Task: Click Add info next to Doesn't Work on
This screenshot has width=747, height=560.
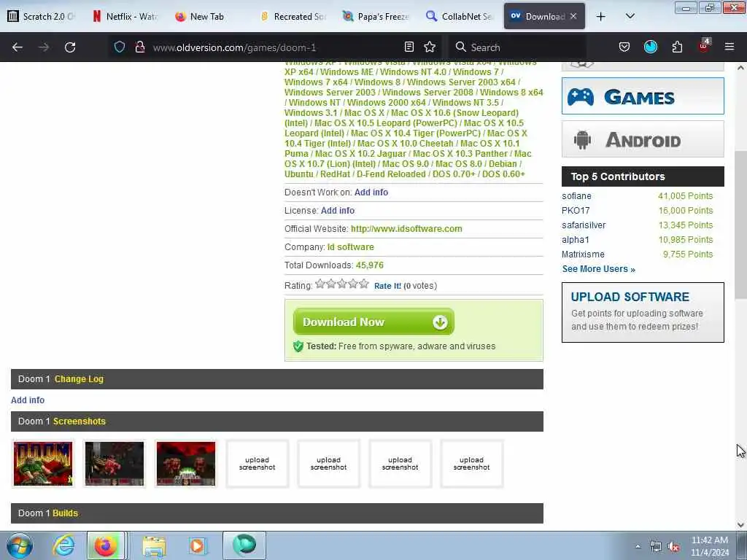Action: [371, 192]
